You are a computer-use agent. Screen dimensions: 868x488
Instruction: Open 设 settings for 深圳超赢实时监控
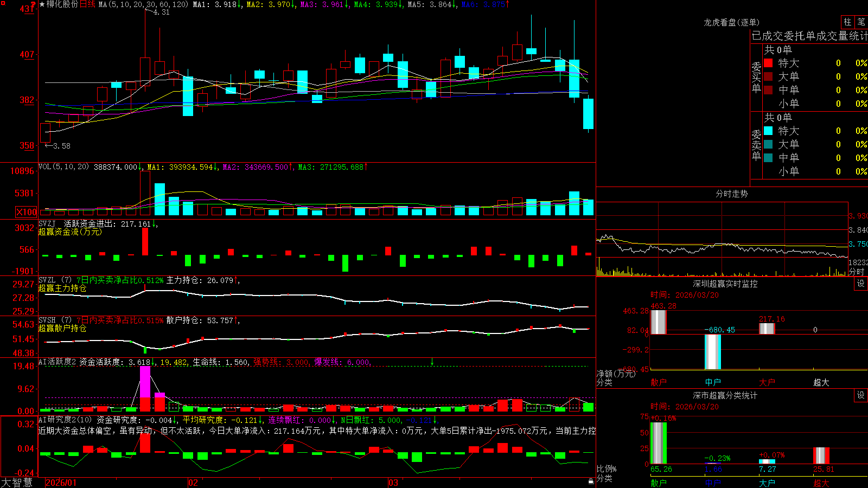tap(861, 284)
